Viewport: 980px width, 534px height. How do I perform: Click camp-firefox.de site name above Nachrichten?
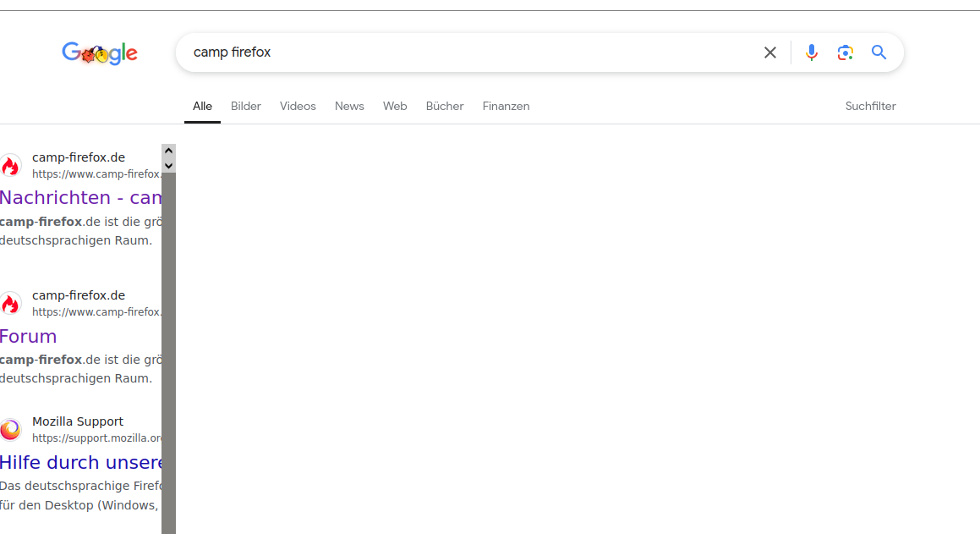[x=79, y=157]
